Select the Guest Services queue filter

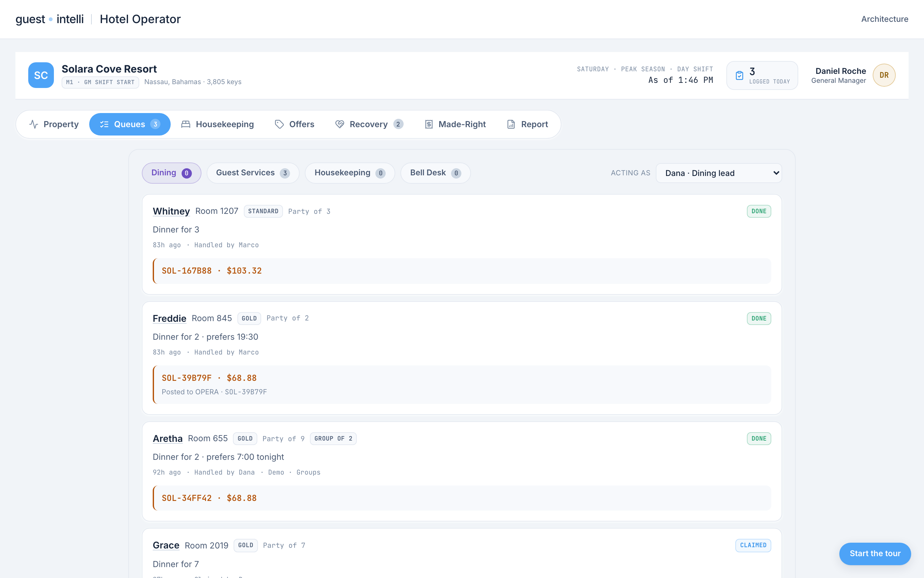tap(253, 173)
